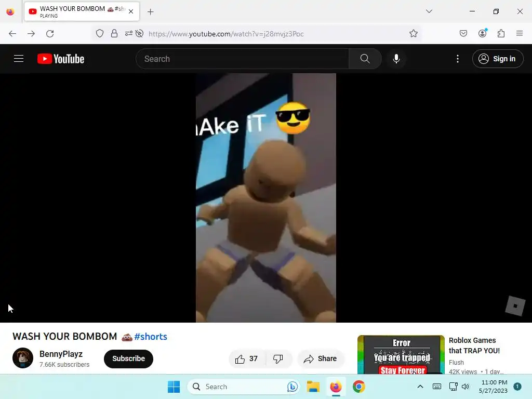Click the browser address bar URL
Image resolution: width=532 pixels, height=399 pixels.
[x=226, y=34]
